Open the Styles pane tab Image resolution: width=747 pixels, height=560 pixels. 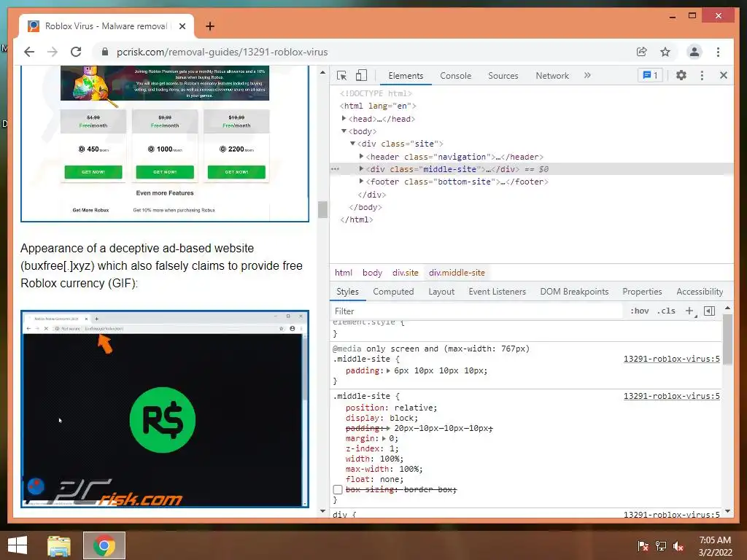(347, 292)
